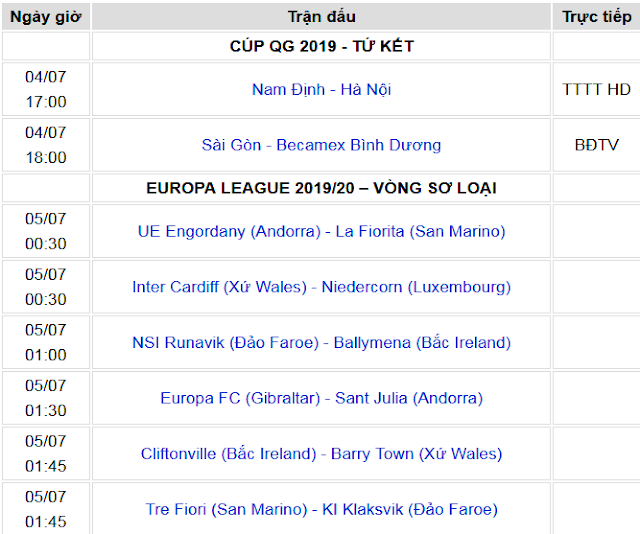The height and width of the screenshot is (534, 640).
Task: Click Europa FC - Sant Julia link
Action: click(x=321, y=398)
